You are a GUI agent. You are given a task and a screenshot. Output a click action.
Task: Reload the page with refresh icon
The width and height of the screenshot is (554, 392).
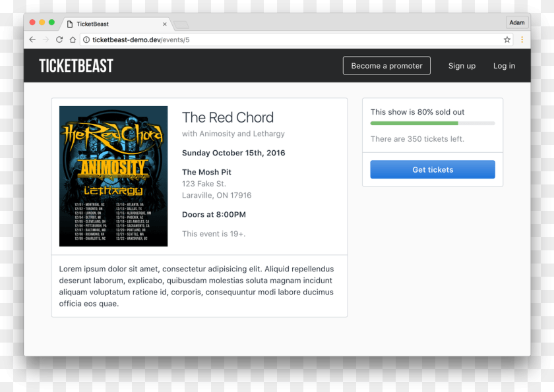(59, 40)
